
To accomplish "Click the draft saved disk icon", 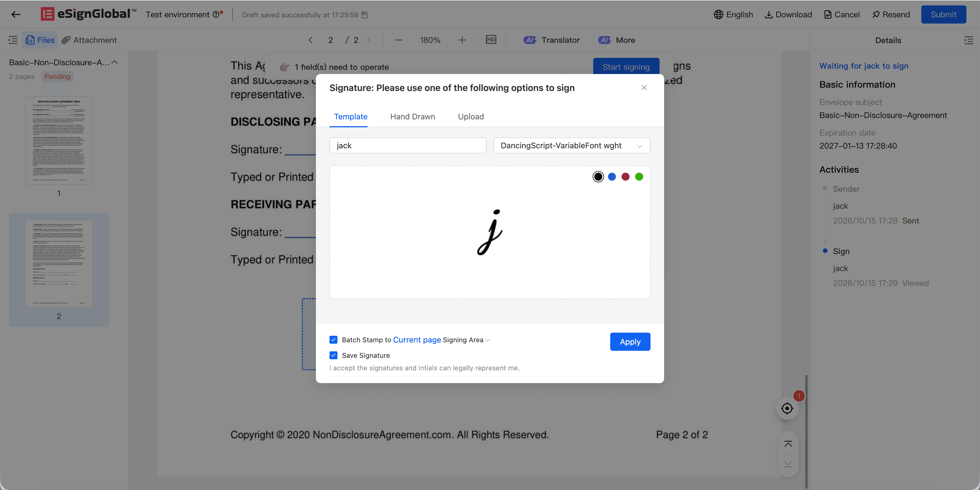I will tap(364, 14).
